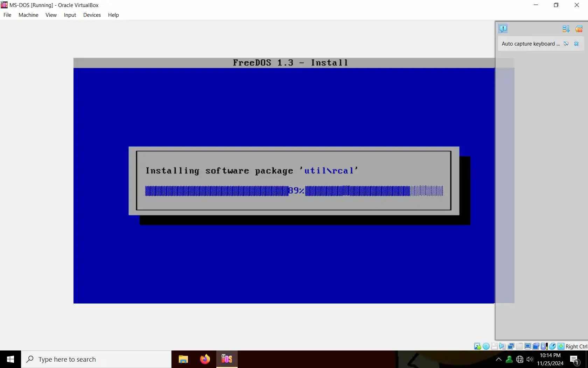588x368 pixels.
Task: Click the Type here to search box
Action: (x=96, y=359)
